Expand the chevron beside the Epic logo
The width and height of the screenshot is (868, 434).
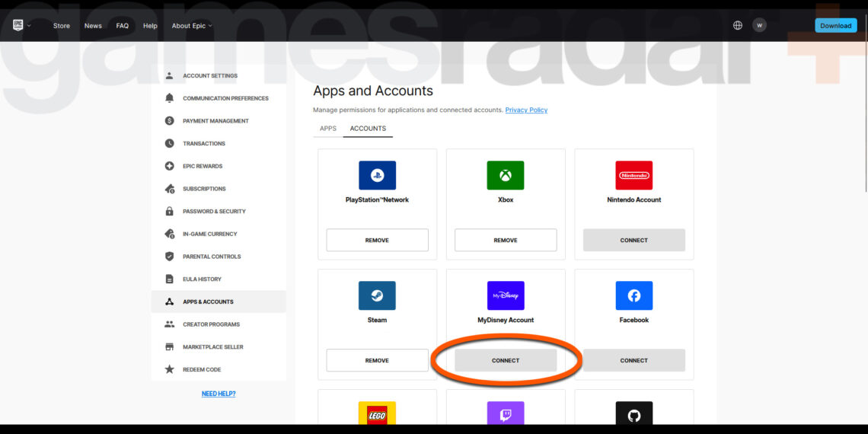click(x=30, y=26)
